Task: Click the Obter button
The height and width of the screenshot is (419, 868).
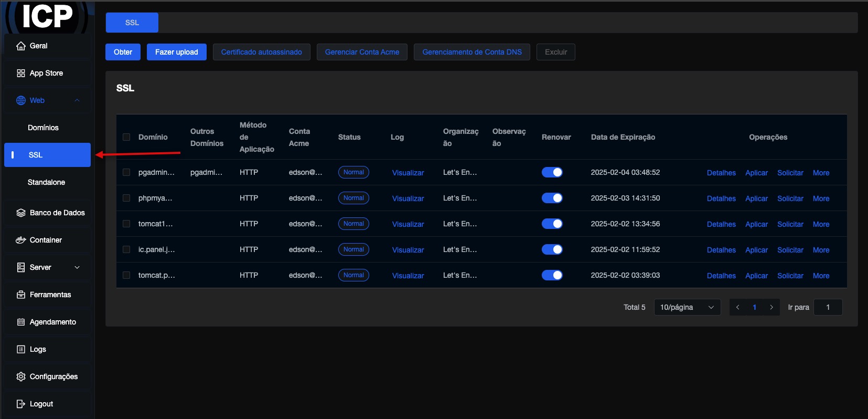Action: (x=123, y=52)
